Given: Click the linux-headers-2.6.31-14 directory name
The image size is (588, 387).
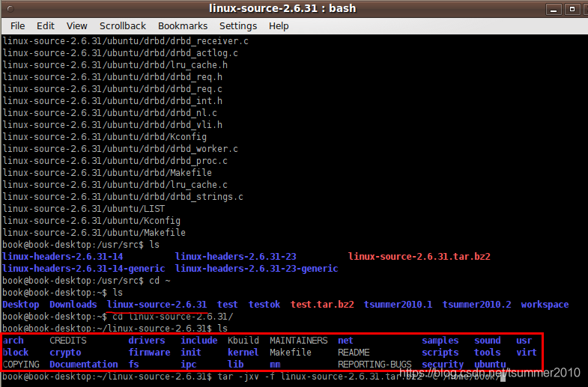Looking at the screenshot, I should [63, 257].
